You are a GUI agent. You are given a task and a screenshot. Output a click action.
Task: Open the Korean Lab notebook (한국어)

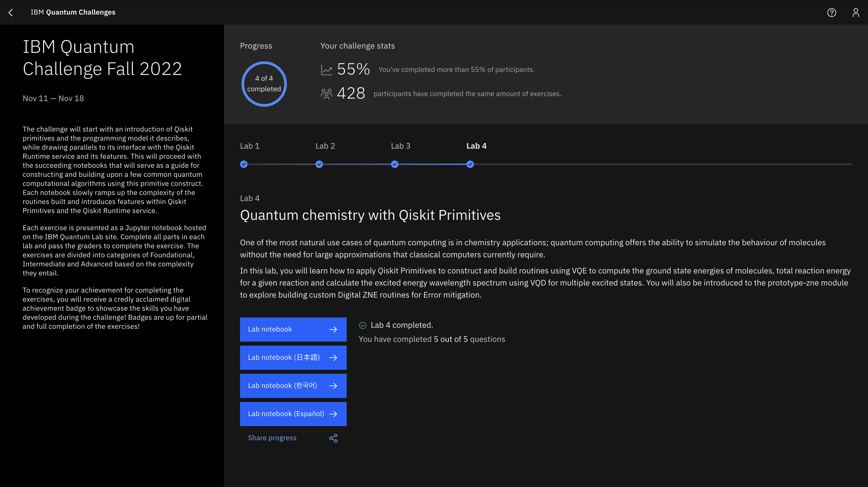(x=293, y=386)
